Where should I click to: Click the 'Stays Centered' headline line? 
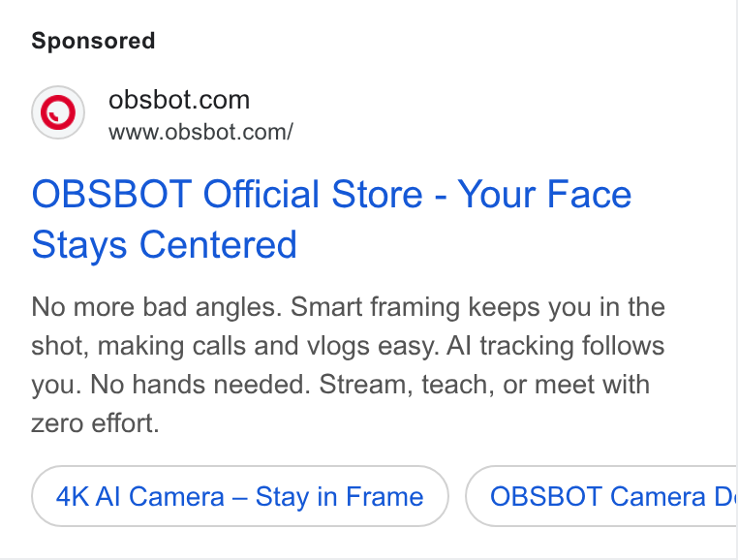tap(165, 244)
